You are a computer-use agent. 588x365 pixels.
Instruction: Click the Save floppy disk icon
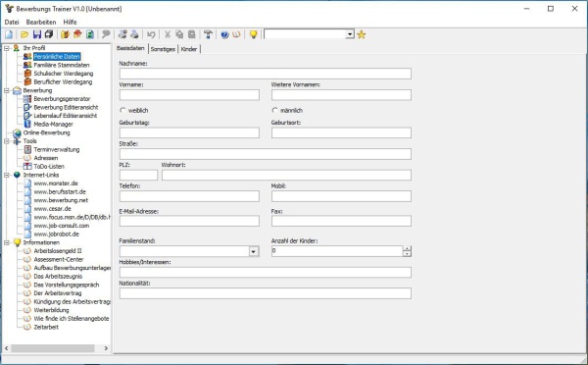coord(37,34)
